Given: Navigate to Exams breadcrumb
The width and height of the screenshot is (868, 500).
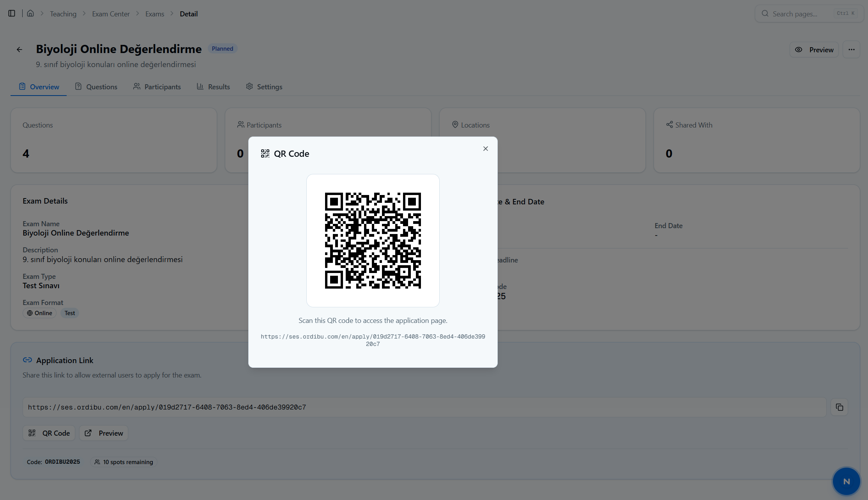Looking at the screenshot, I should coord(155,14).
